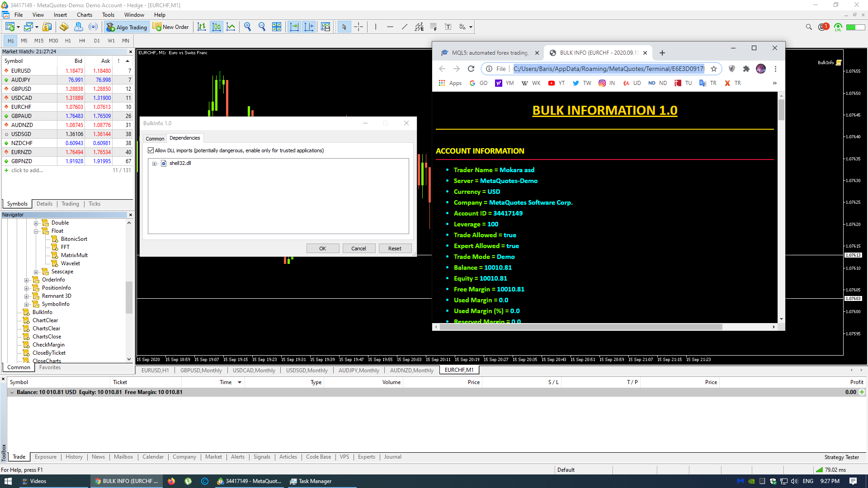This screenshot has width=868, height=488.
Task: Open the New Order dialog
Action: (x=171, y=27)
